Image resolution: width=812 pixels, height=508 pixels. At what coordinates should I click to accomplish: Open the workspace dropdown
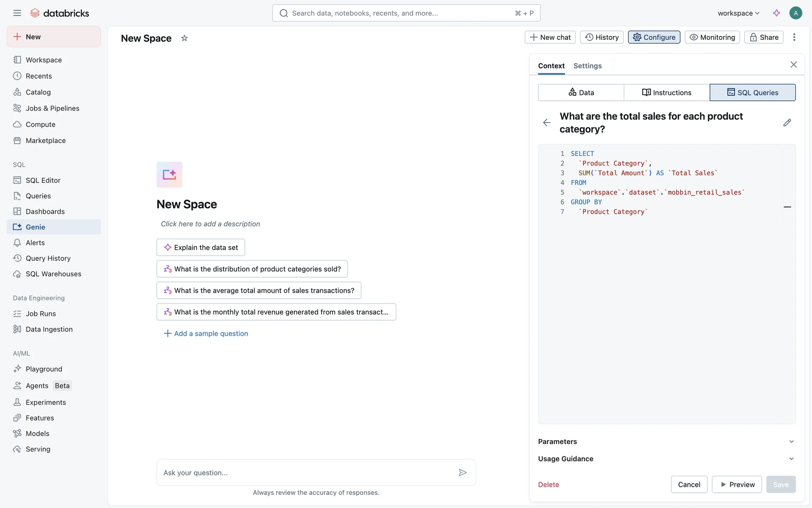click(x=738, y=13)
